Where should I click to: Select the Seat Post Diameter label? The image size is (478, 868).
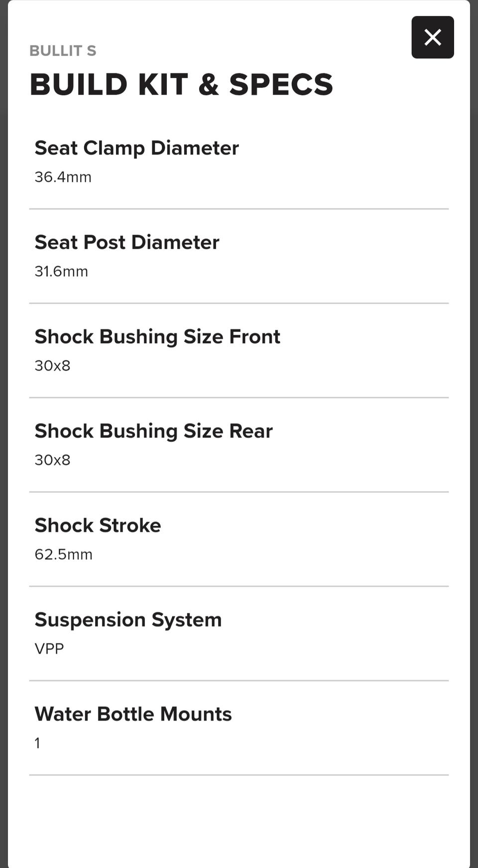tap(127, 242)
